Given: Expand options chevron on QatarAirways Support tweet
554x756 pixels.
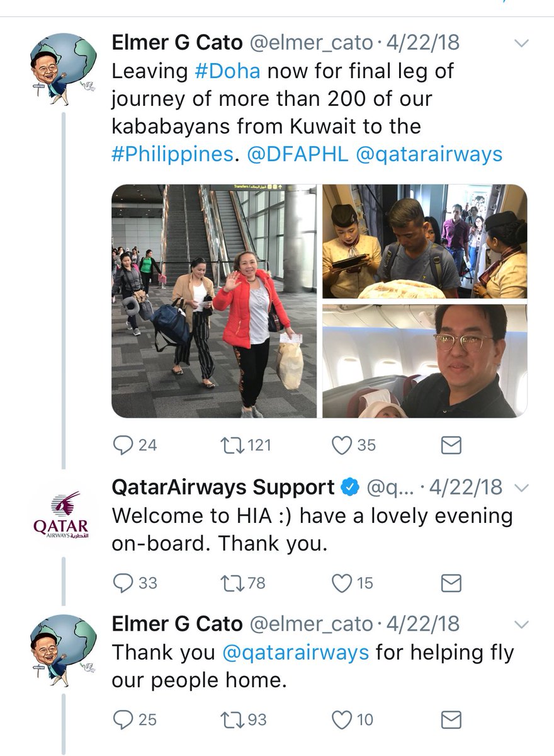Looking at the screenshot, I should 521,488.
